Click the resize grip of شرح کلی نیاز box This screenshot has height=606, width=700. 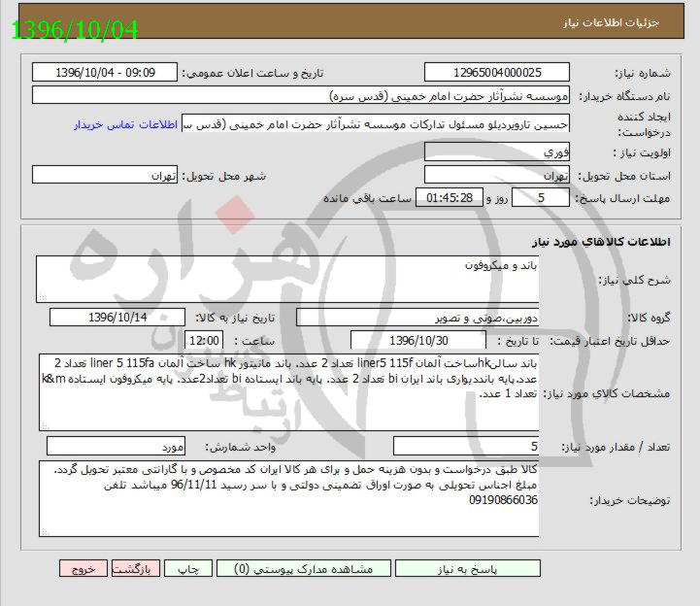tap(43, 297)
